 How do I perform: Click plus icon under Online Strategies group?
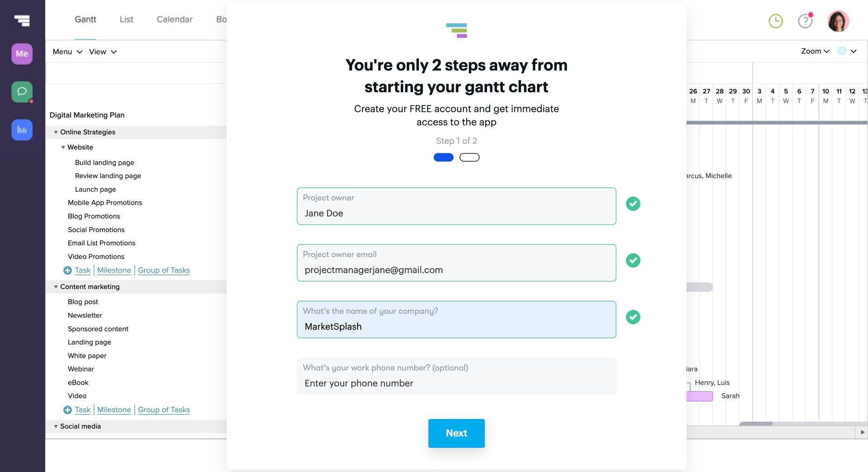click(x=67, y=270)
